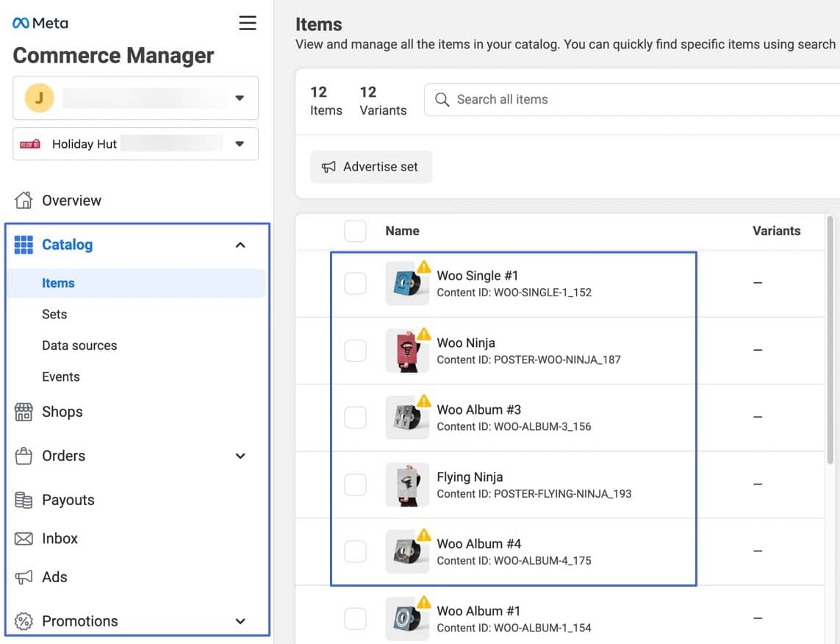Open the hamburger menu icon
This screenshot has height=644, width=840.
(247, 23)
